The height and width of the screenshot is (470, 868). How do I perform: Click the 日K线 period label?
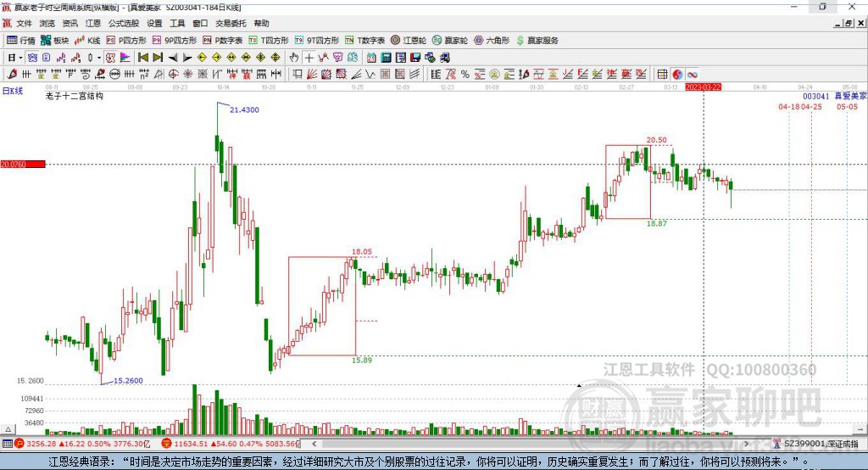coord(13,91)
